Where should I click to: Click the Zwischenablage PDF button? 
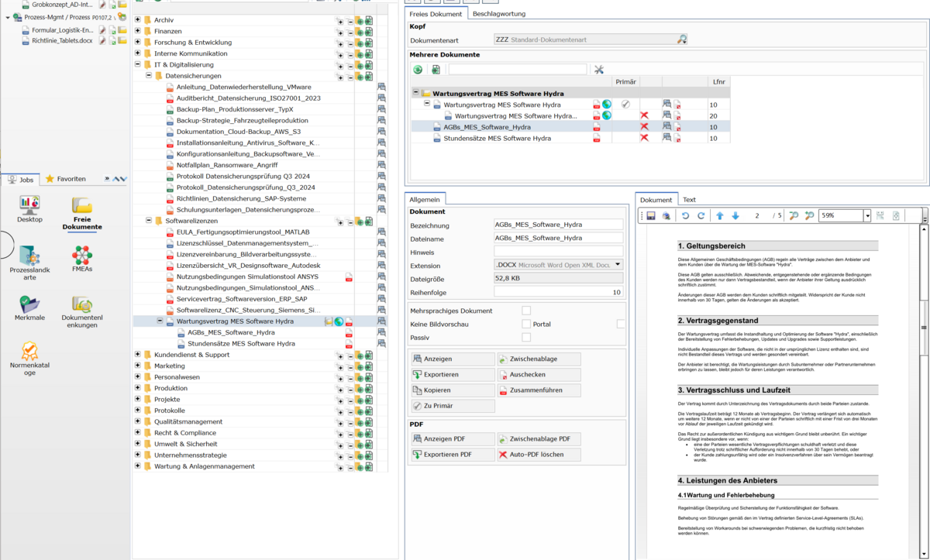tap(539, 439)
